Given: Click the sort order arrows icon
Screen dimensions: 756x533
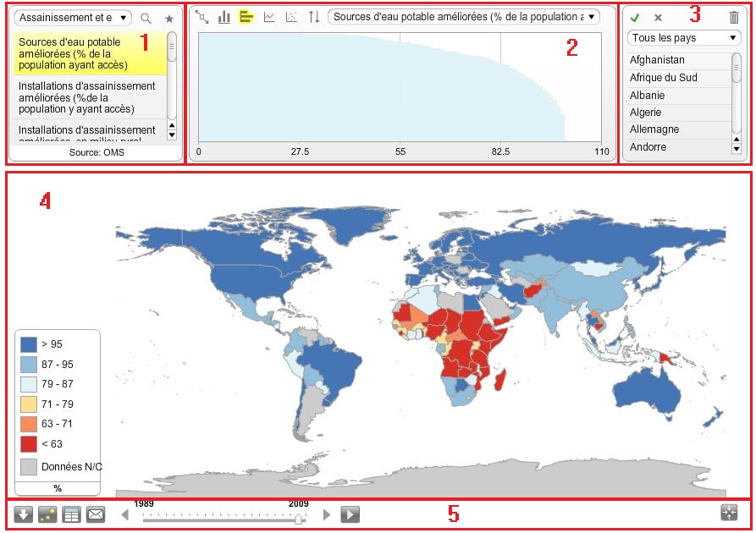Looking at the screenshot, I should [314, 17].
